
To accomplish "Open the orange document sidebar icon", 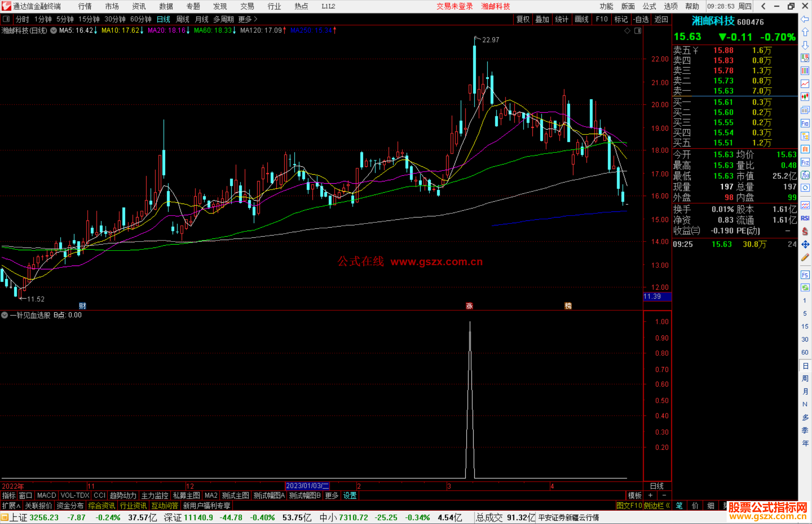I will (x=805, y=149).
